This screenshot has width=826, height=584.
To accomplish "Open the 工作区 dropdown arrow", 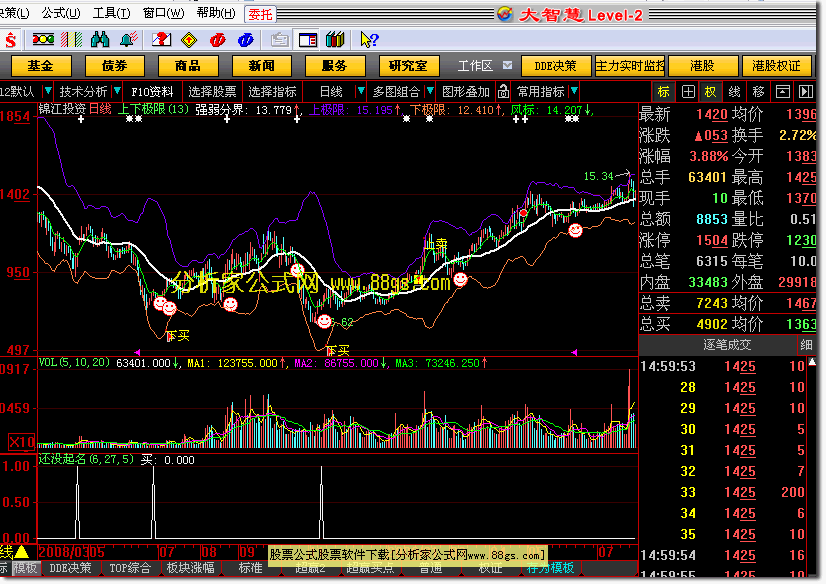I will point(507,65).
